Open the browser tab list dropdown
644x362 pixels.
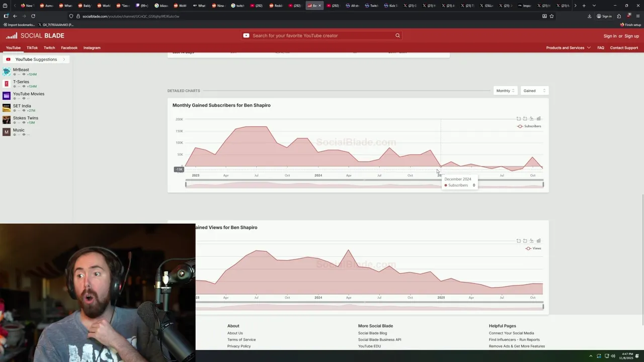click(594, 6)
